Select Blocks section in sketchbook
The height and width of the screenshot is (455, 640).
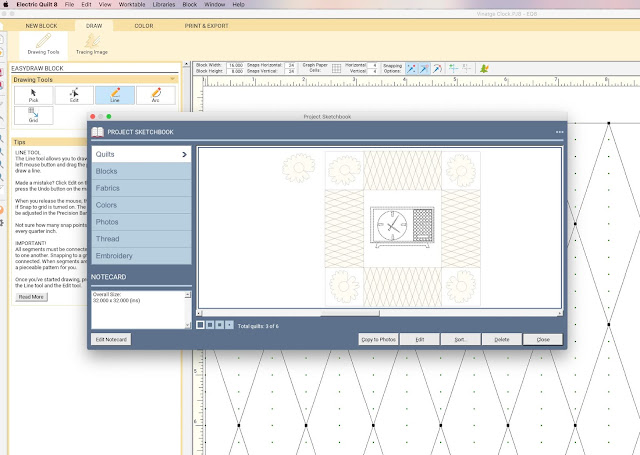(x=141, y=171)
